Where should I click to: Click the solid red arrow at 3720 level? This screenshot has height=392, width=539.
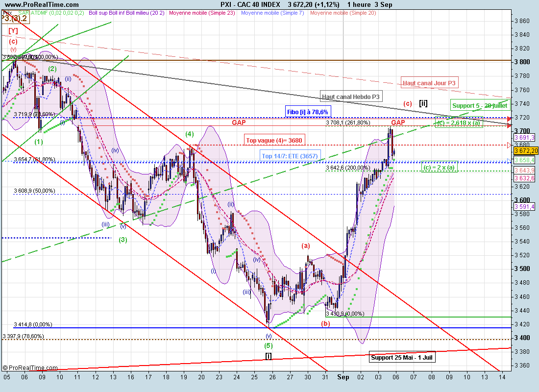pyautogui.click(x=510, y=118)
